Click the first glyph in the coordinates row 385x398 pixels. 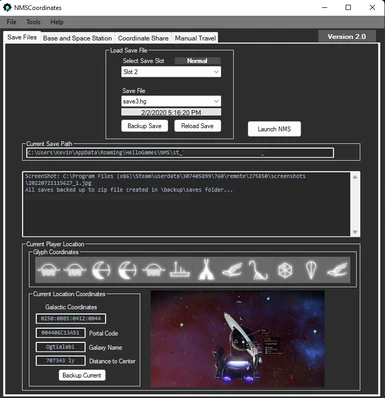tap(49, 270)
